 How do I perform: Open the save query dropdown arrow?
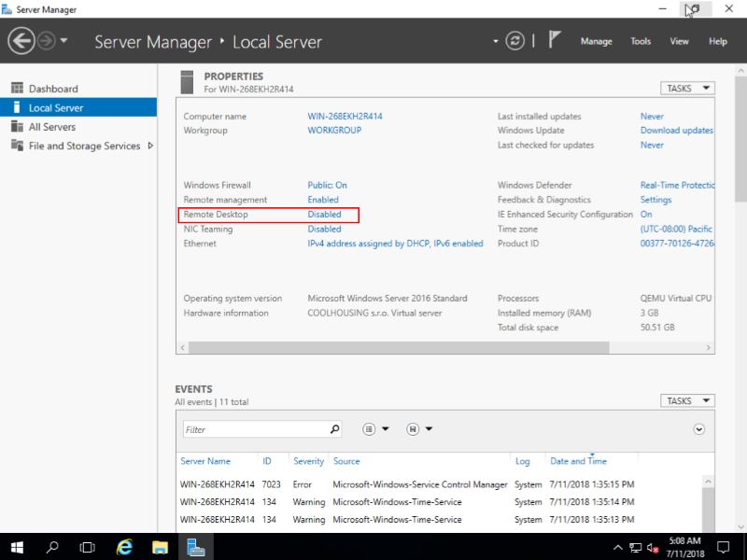point(429,429)
